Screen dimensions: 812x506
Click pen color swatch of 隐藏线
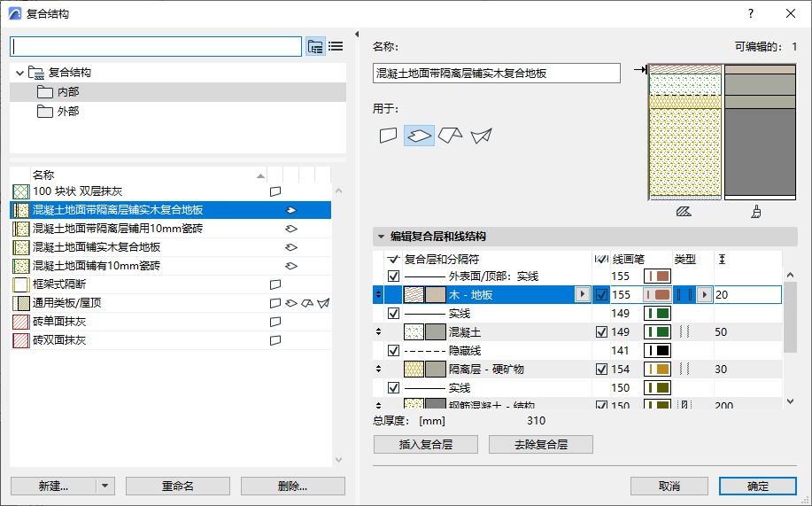(657, 351)
